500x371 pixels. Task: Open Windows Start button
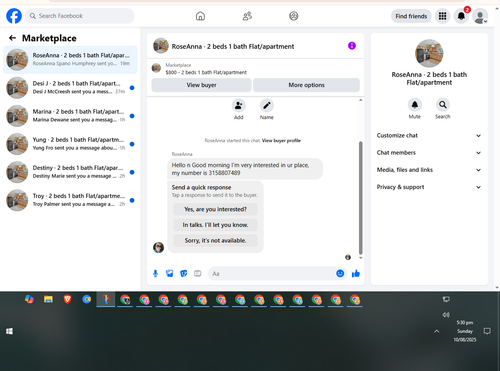(x=9, y=331)
